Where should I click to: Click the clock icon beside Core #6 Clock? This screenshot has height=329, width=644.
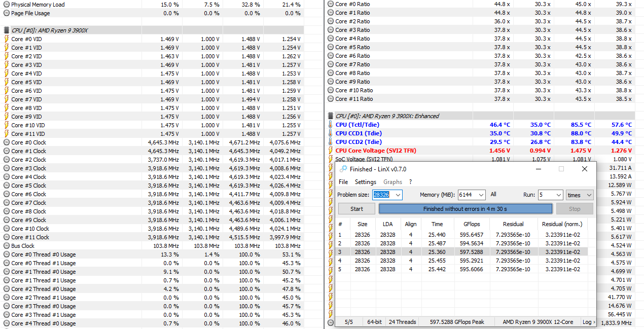(x=6, y=194)
